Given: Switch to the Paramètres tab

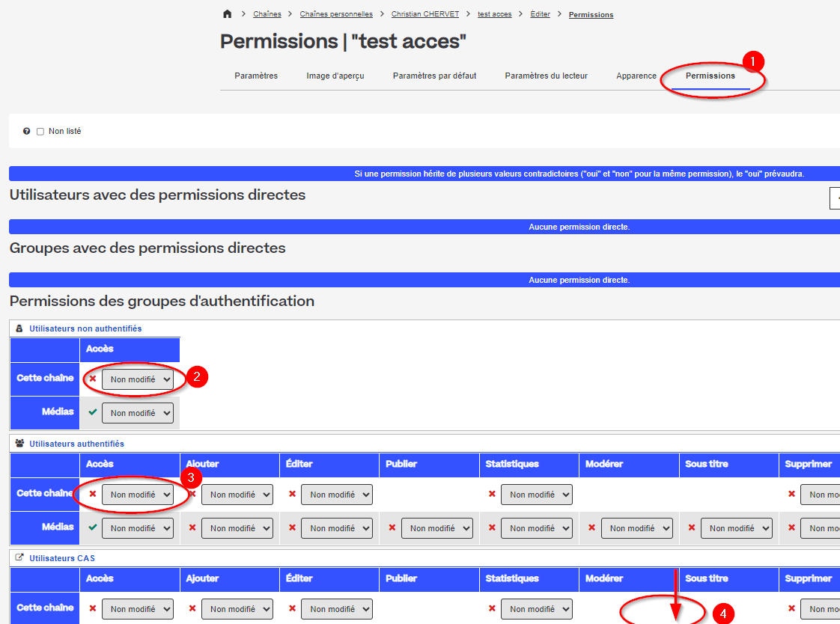Looking at the screenshot, I should pos(256,76).
